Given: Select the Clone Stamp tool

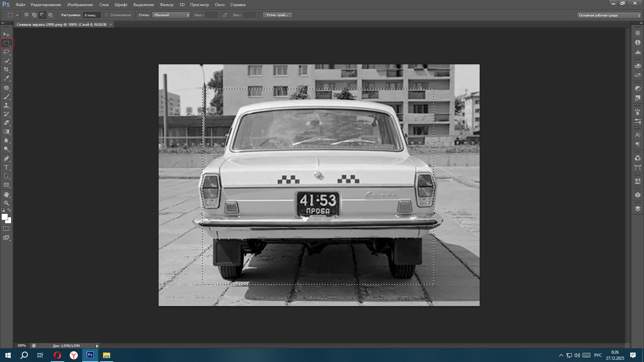Looking at the screenshot, I should (x=6, y=105).
